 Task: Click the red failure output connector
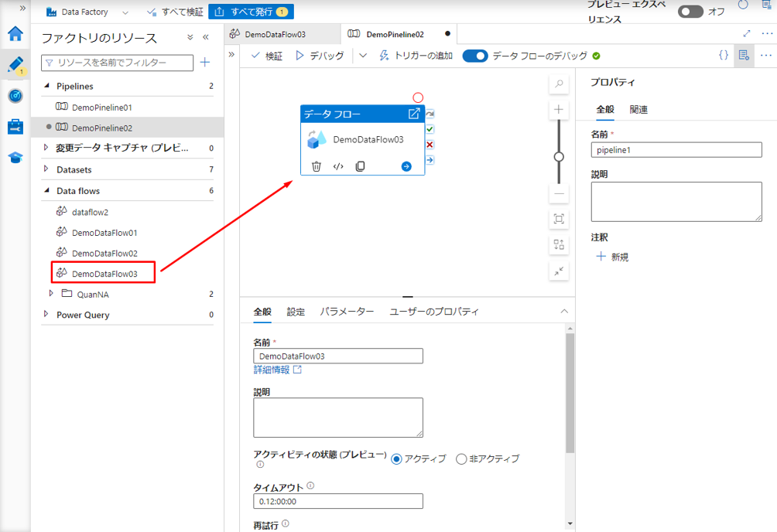coord(430,145)
